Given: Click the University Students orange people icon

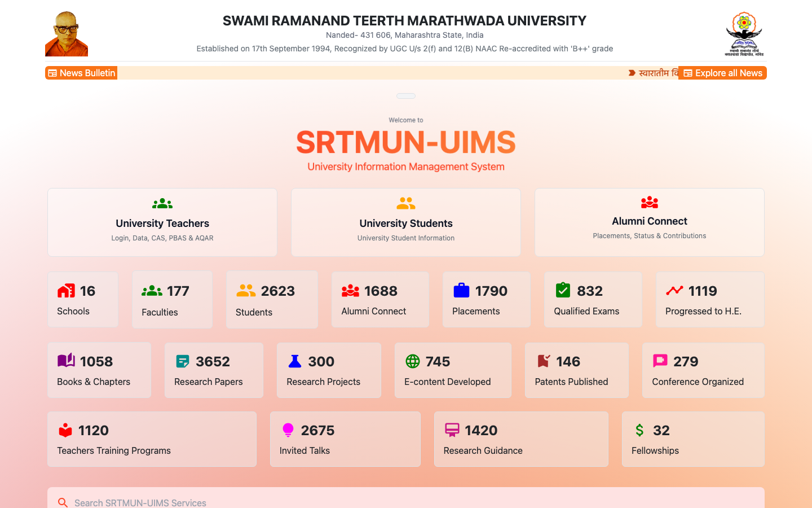Looking at the screenshot, I should point(406,203).
